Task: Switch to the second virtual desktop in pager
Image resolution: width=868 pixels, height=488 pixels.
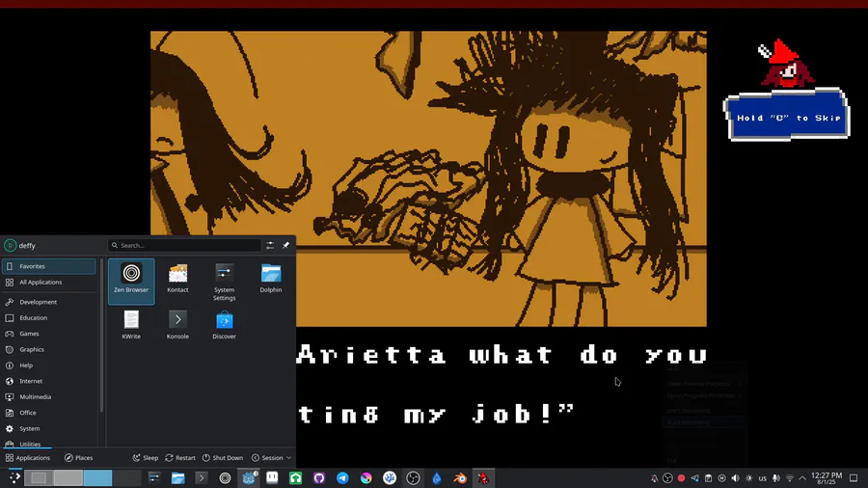Action: [68, 477]
